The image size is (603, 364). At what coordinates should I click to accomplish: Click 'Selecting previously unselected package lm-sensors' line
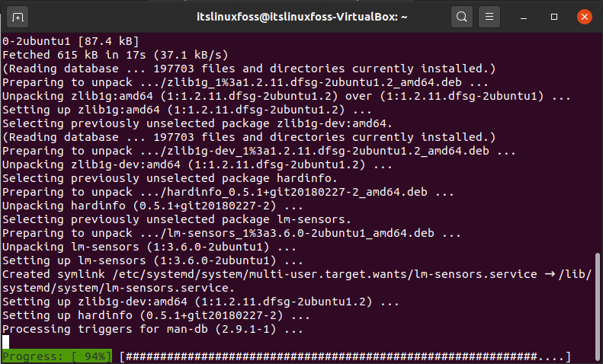point(177,219)
